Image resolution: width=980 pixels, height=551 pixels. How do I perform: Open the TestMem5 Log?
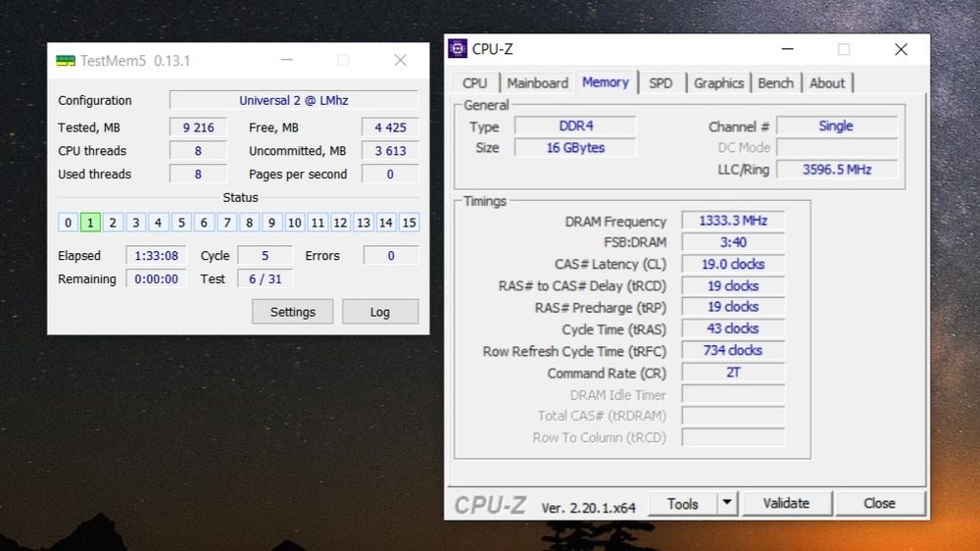[380, 312]
